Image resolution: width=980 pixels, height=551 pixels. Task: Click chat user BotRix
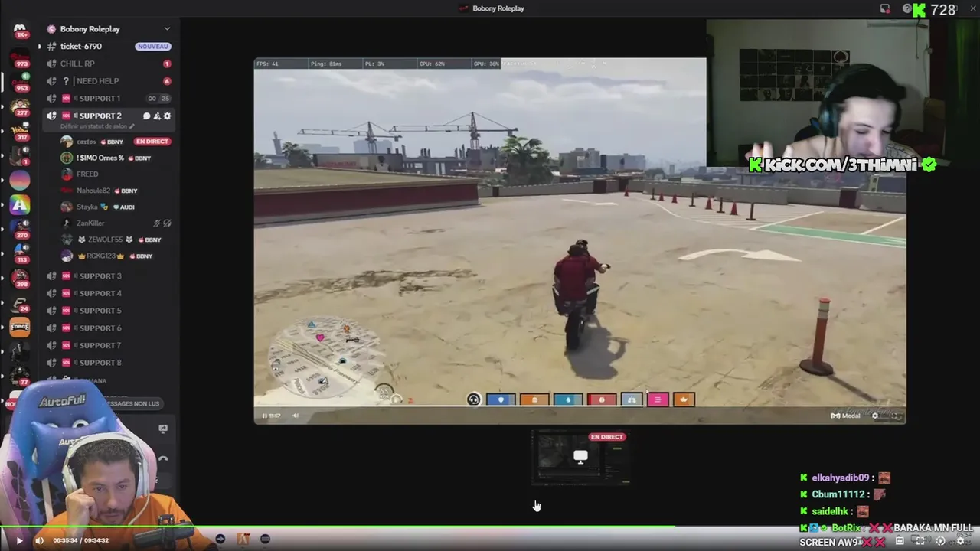point(846,528)
